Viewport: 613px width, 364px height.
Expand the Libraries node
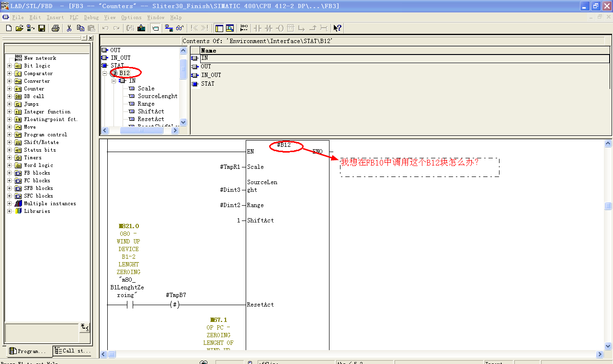pyautogui.click(x=10, y=211)
